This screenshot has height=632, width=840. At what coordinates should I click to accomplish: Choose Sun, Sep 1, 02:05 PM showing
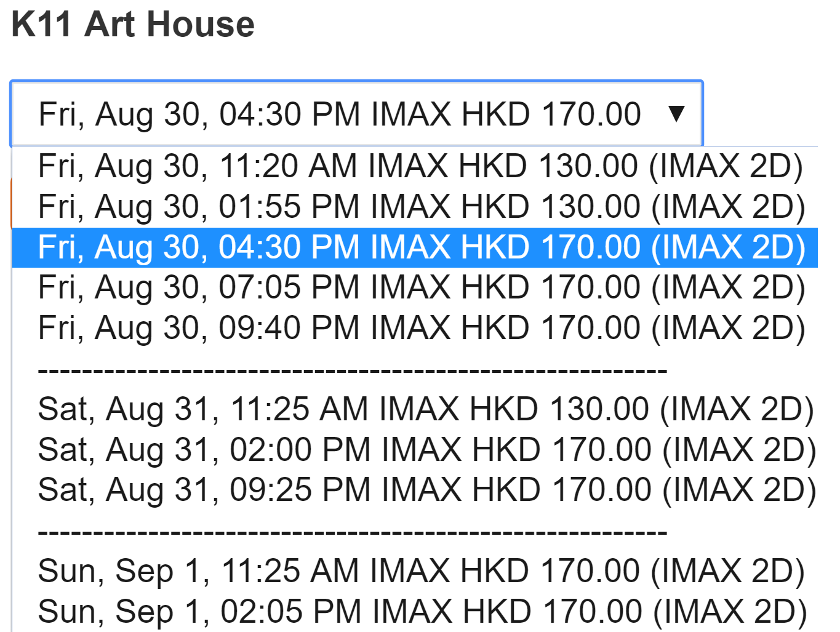(422, 612)
